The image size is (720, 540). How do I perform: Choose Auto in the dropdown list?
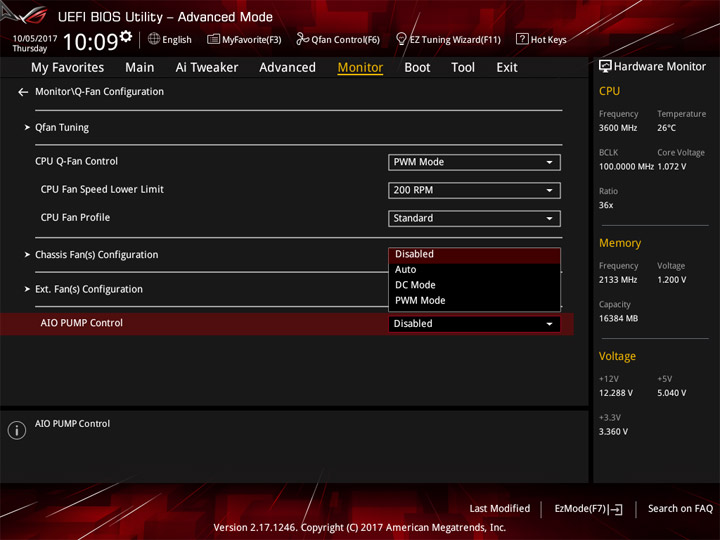click(474, 270)
